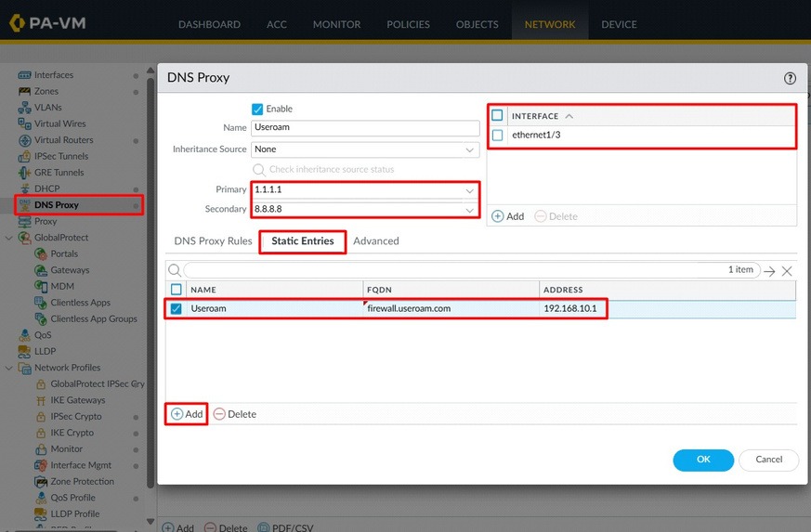Open the DNS Proxy help icon
The image size is (811, 532).
coord(790,78)
